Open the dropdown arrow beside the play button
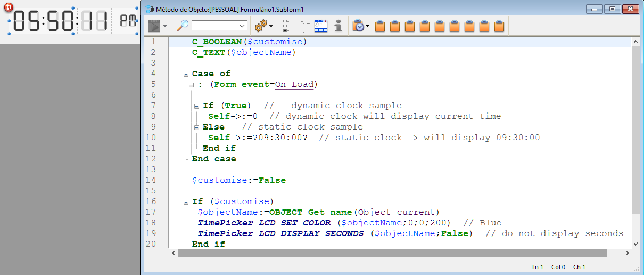The height and width of the screenshot is (275, 644). [x=164, y=26]
